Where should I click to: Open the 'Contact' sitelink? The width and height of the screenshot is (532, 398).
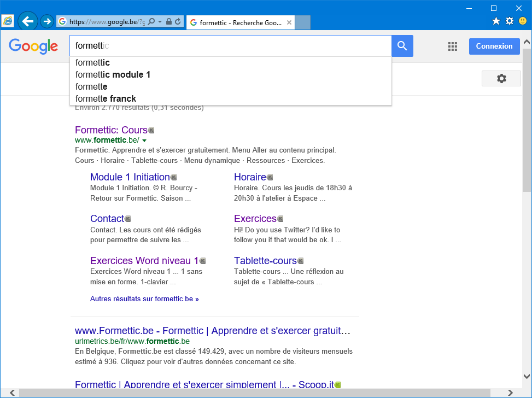(107, 219)
